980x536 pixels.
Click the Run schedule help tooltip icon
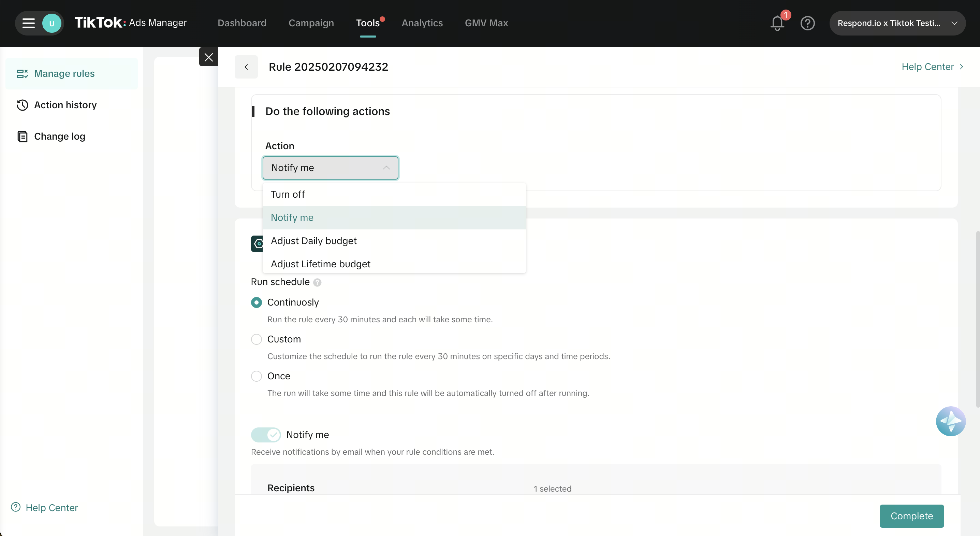pyautogui.click(x=317, y=282)
